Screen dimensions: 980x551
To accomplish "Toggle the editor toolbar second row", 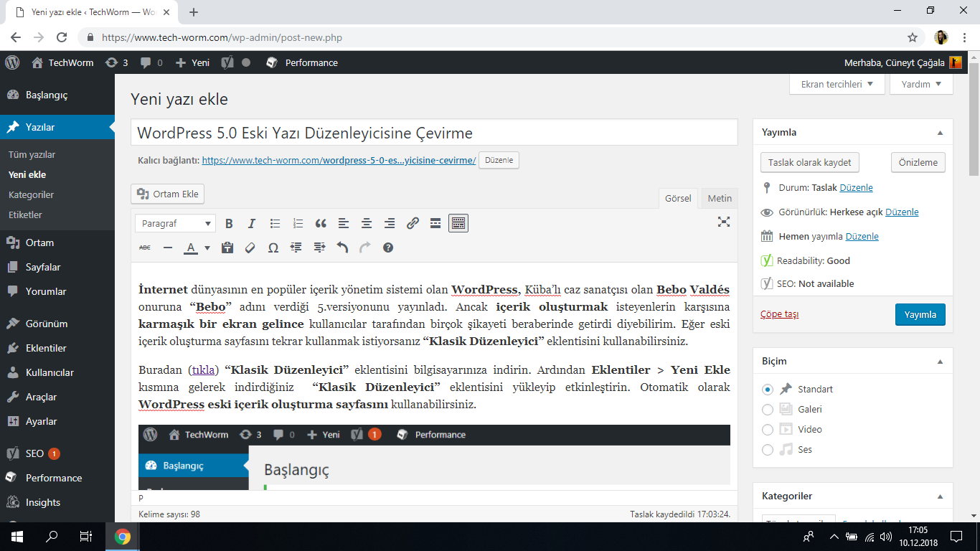I will [x=458, y=223].
